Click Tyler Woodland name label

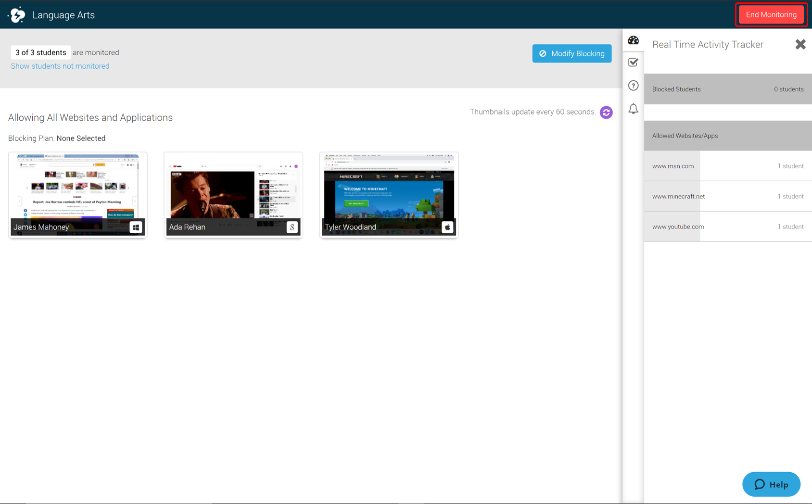pyautogui.click(x=351, y=227)
